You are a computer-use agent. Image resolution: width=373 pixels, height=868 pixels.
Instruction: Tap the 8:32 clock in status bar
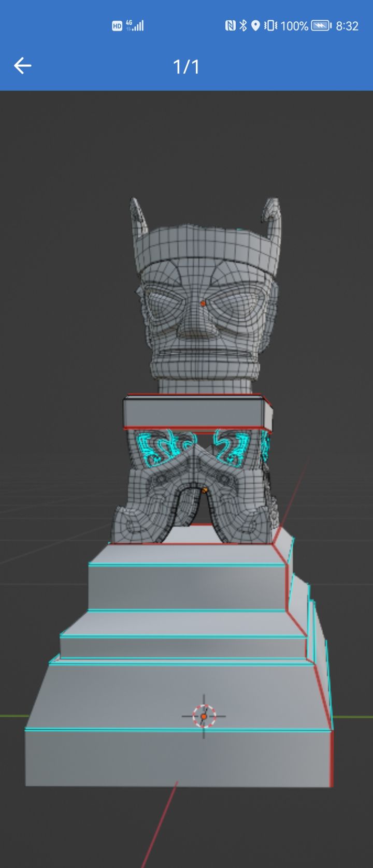[347, 26]
